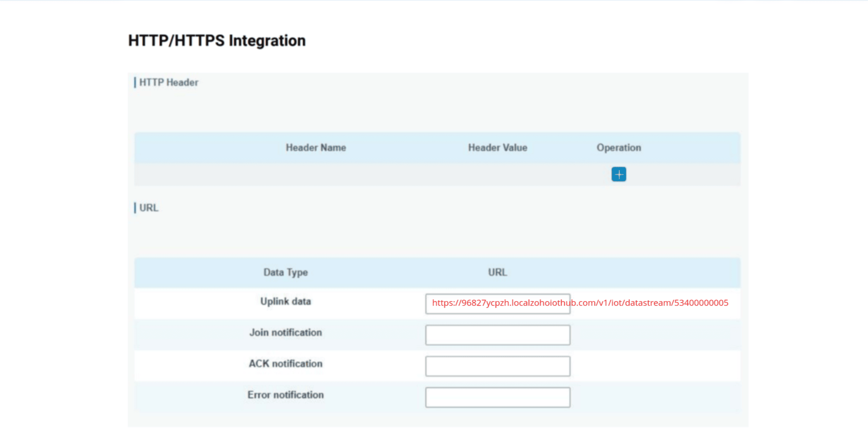
Task: Select the Error notification URL input
Action: pos(497,397)
